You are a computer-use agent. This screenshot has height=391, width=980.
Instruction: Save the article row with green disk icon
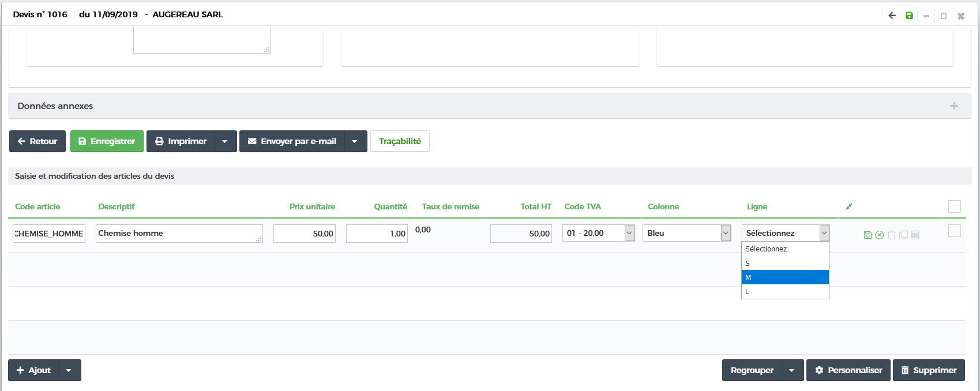tap(868, 235)
